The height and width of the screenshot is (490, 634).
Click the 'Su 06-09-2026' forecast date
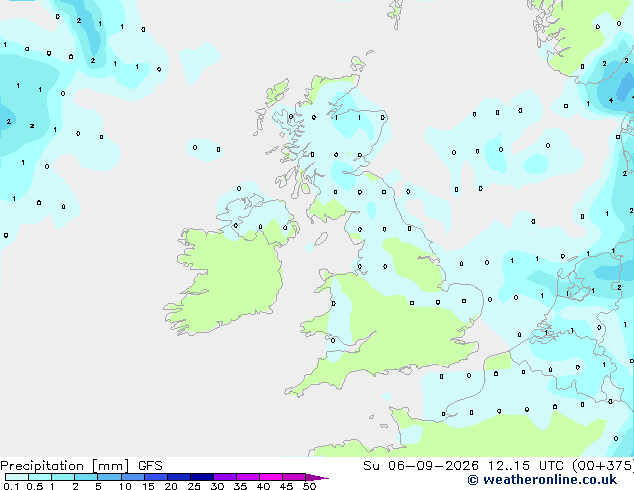pos(421,465)
